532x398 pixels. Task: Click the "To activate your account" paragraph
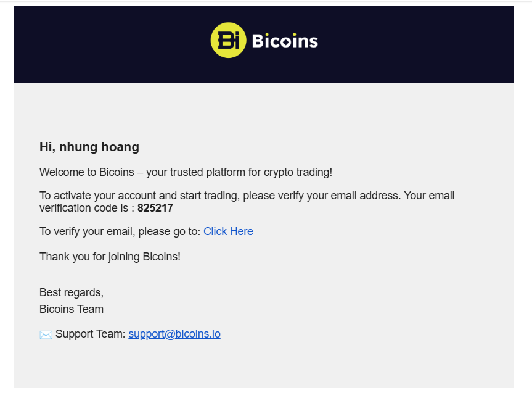coord(247,202)
